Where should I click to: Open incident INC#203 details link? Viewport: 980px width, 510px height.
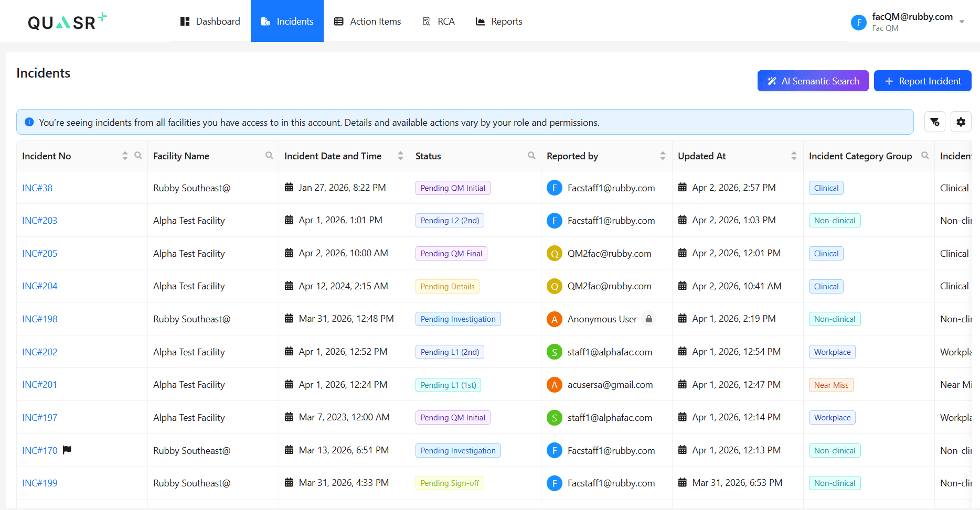click(39, 220)
